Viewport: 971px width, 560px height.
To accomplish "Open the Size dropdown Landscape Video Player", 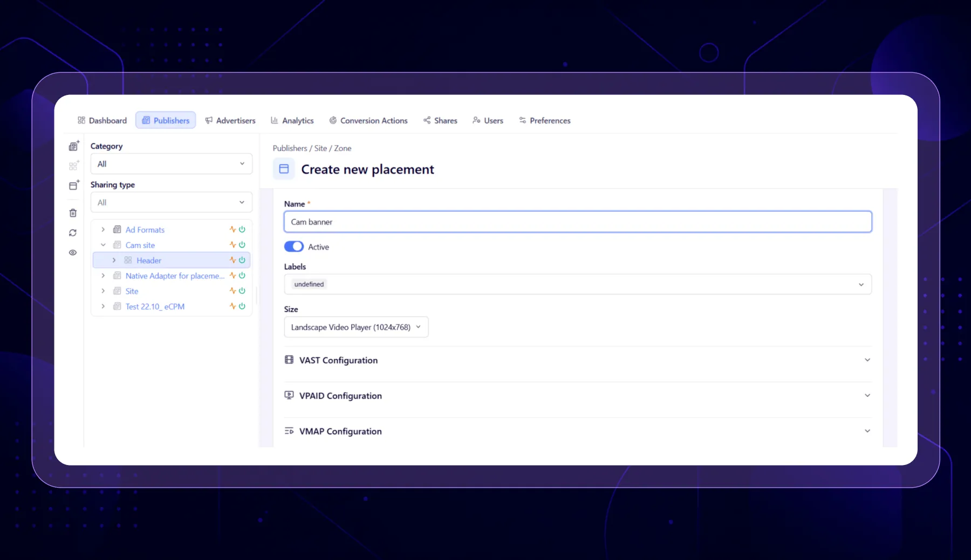I will click(x=356, y=327).
